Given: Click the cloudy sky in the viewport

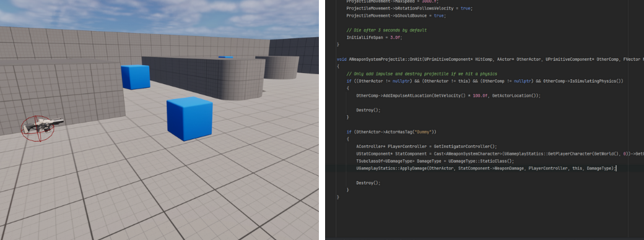Looking at the screenshot, I should coord(159,17).
